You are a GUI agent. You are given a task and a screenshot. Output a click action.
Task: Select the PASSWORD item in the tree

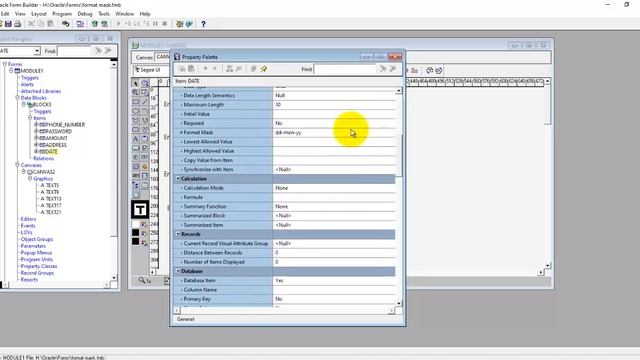coord(59,131)
